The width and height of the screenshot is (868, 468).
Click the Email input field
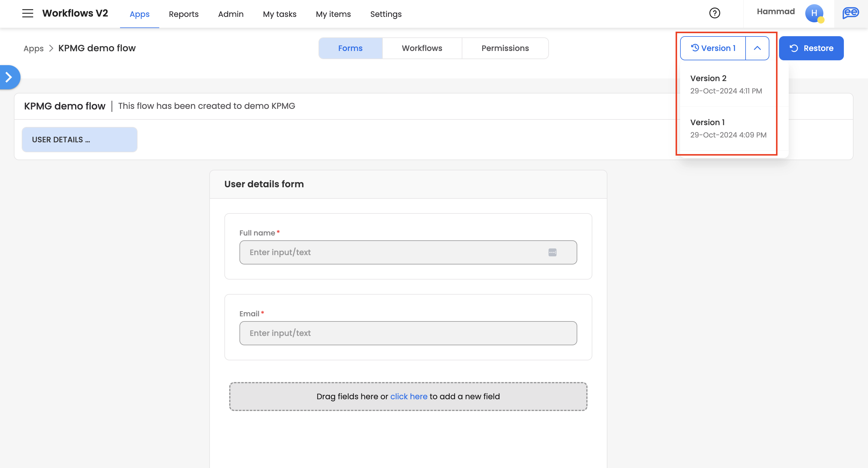408,333
